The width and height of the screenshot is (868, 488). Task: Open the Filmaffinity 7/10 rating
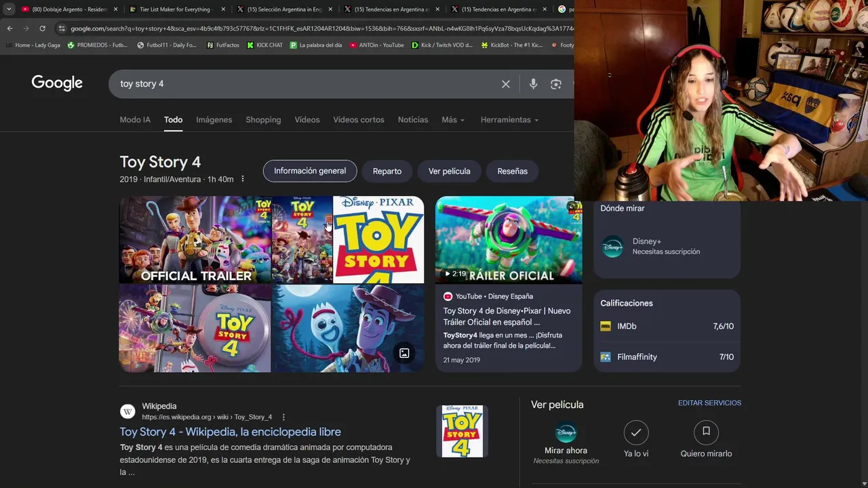click(x=667, y=357)
